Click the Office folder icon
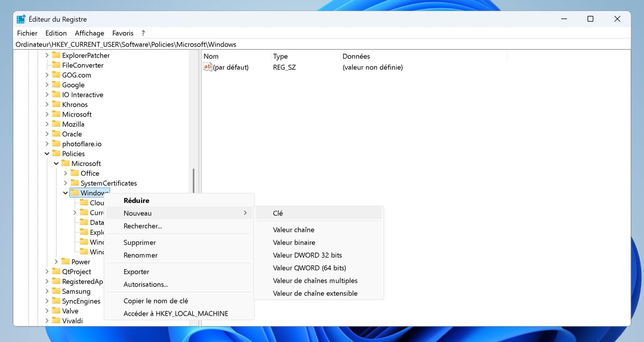Screen dimensions: 644x342 (74, 173)
